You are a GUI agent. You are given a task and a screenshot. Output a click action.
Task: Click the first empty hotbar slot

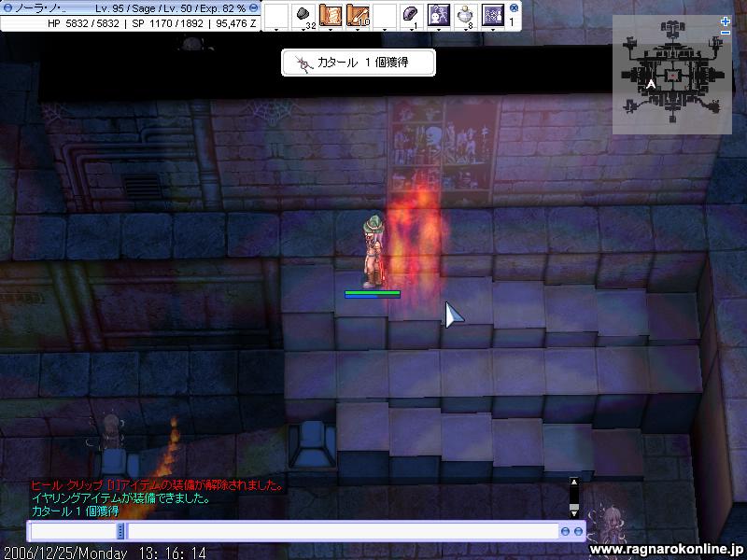tap(275, 16)
